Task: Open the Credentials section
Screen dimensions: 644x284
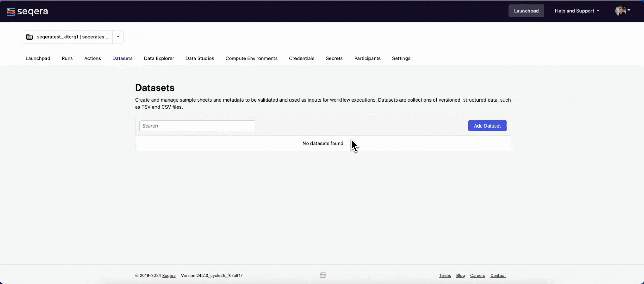Action: click(x=302, y=58)
